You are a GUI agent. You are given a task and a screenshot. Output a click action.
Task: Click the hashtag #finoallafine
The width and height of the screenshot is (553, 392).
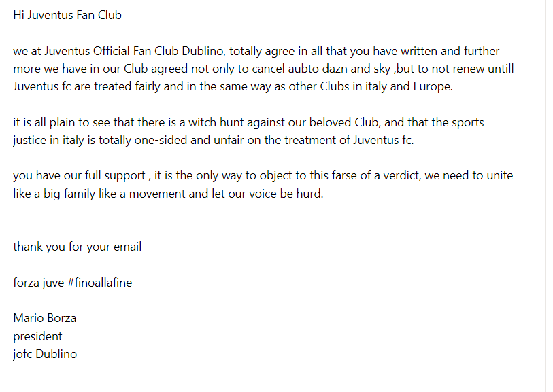tap(99, 283)
